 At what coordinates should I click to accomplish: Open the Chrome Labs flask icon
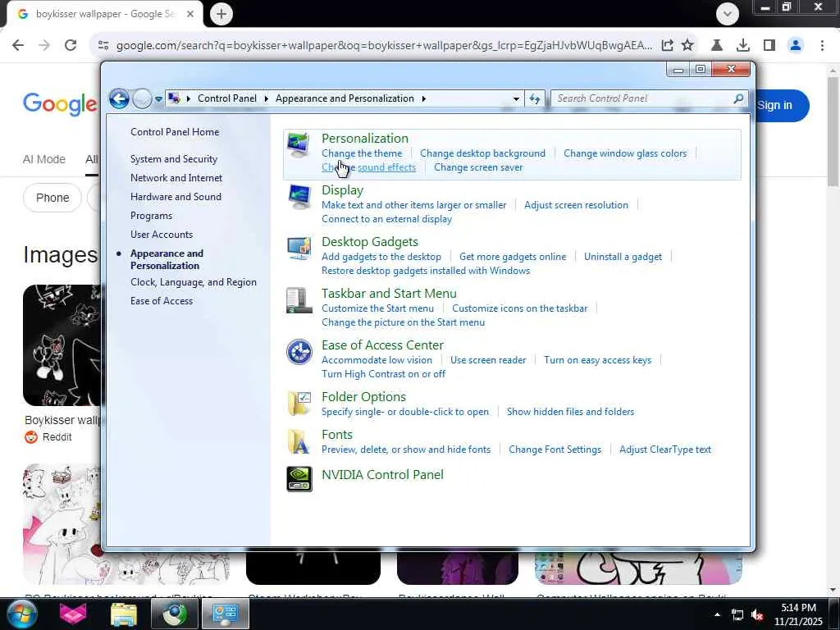pyautogui.click(x=716, y=45)
